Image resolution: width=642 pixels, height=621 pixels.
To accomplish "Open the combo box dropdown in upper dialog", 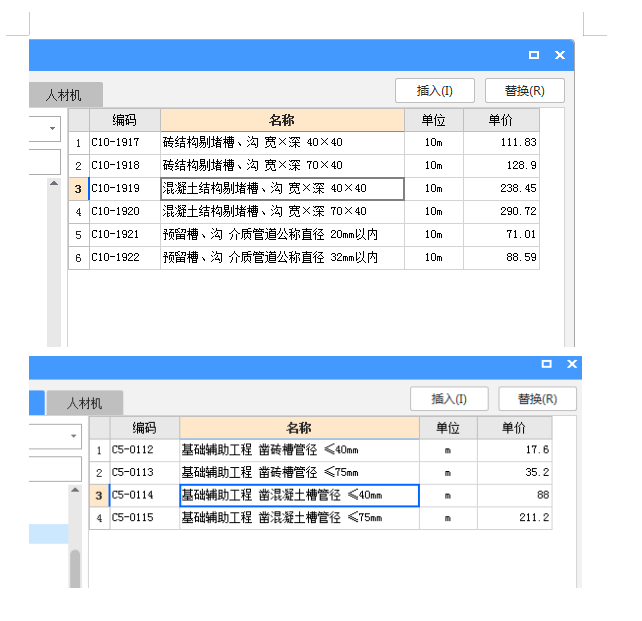I will pyautogui.click(x=52, y=128).
